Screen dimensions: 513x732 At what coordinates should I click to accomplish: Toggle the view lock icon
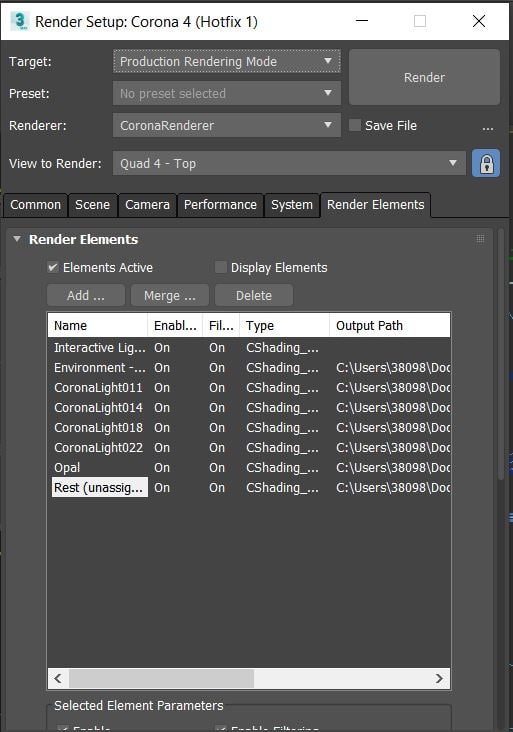[x=486, y=163]
